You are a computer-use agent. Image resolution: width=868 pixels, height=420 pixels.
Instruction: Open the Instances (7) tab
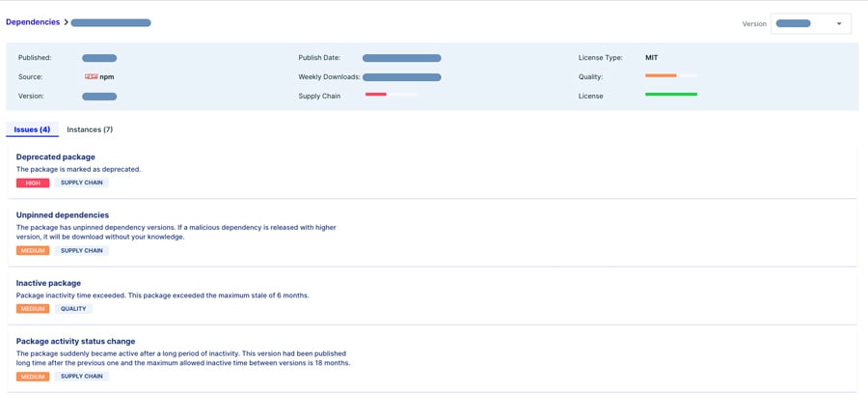pyautogui.click(x=90, y=129)
